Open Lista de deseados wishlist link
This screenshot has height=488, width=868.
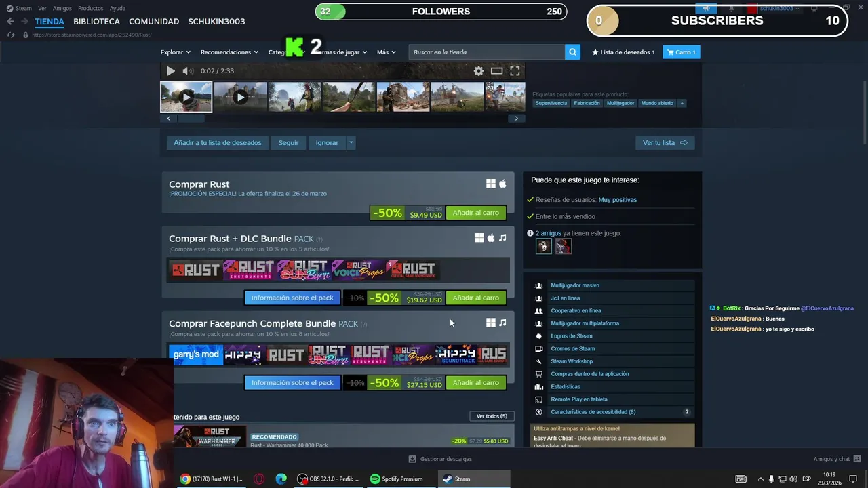point(623,52)
